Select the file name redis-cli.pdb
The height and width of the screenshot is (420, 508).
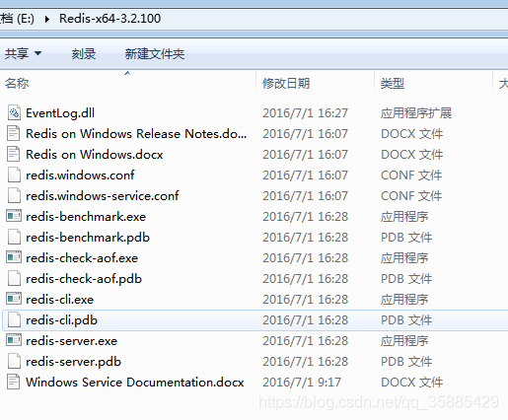click(62, 320)
